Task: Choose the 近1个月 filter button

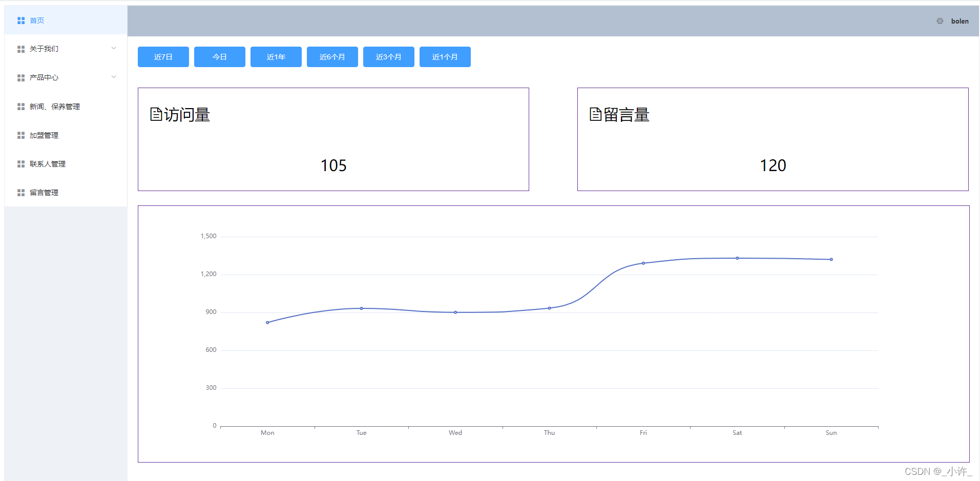Action: (x=445, y=57)
